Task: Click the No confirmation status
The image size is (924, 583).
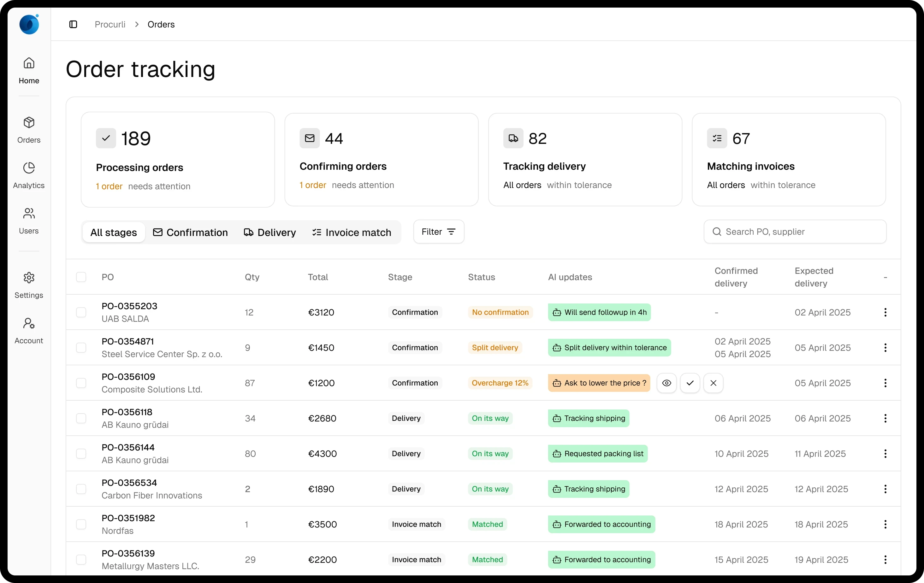Action: (x=500, y=312)
